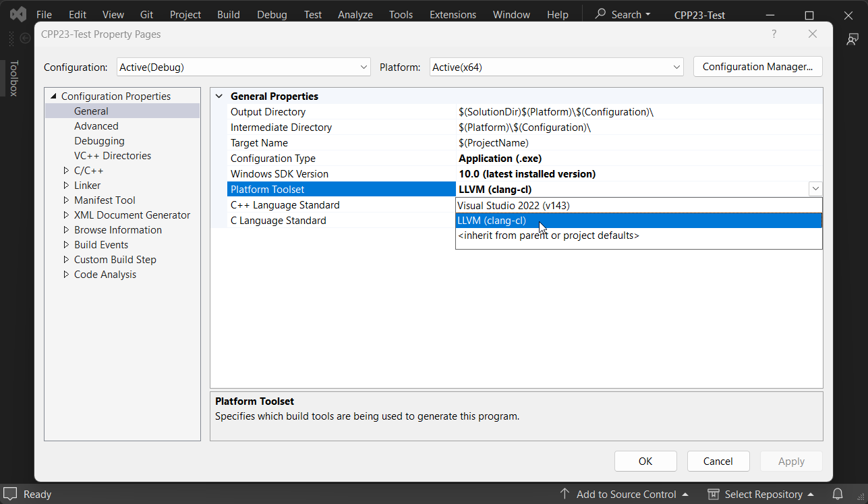
Task: Select the Advanced tree item
Action: (96, 126)
